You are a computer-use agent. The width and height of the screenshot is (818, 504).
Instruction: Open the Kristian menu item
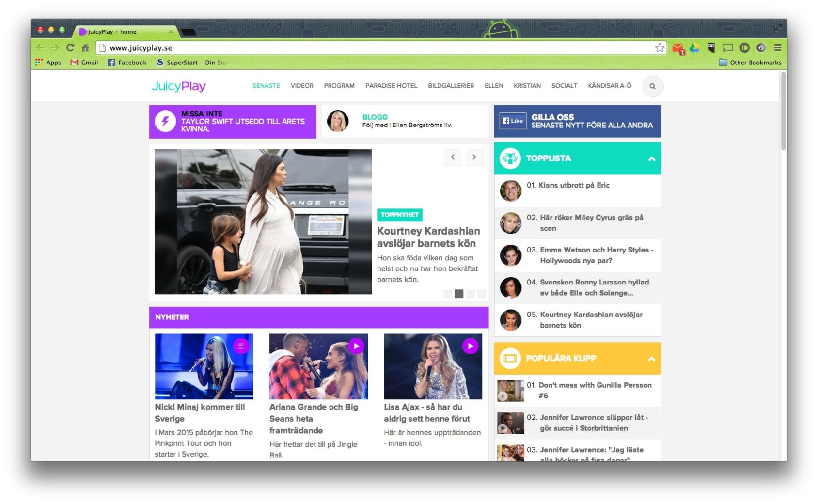click(x=527, y=86)
